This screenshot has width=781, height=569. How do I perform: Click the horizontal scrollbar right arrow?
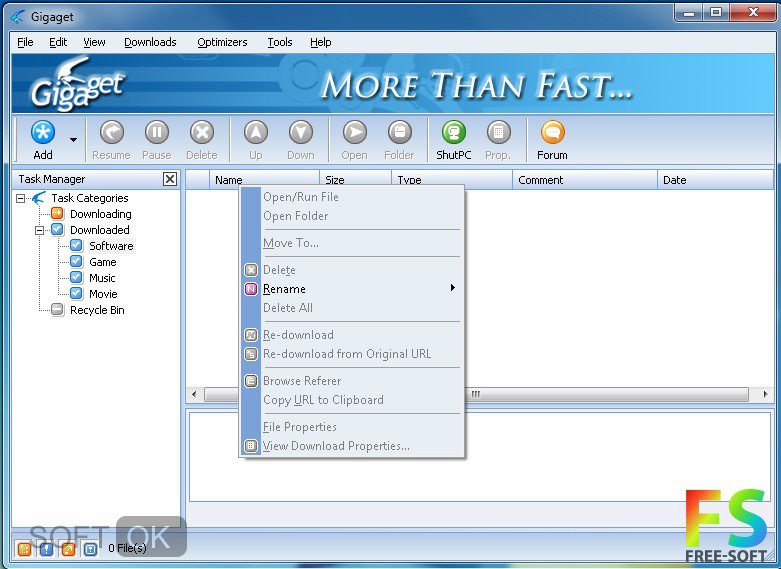tap(766, 395)
